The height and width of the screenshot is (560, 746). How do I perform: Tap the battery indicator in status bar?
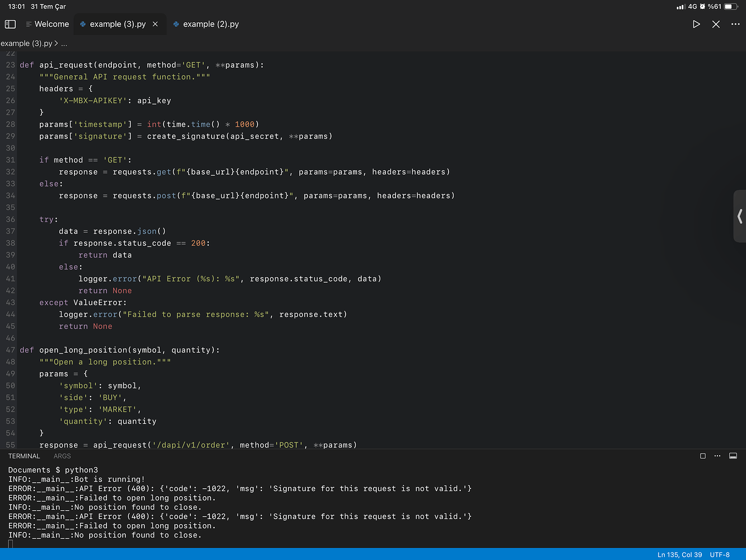click(x=731, y=7)
